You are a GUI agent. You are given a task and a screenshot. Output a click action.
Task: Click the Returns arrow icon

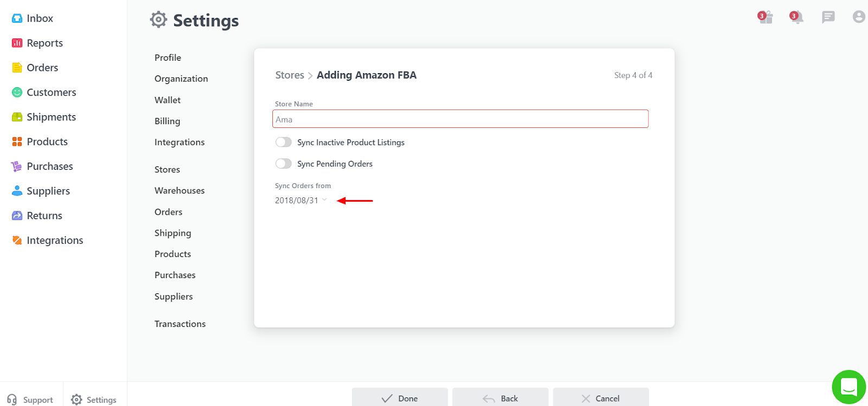(x=17, y=216)
